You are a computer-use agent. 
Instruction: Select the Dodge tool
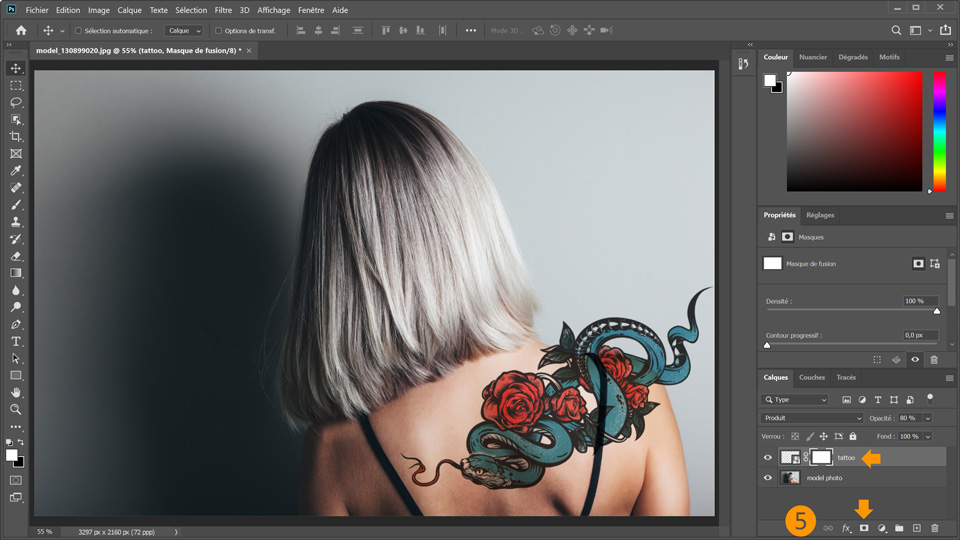tap(16, 307)
